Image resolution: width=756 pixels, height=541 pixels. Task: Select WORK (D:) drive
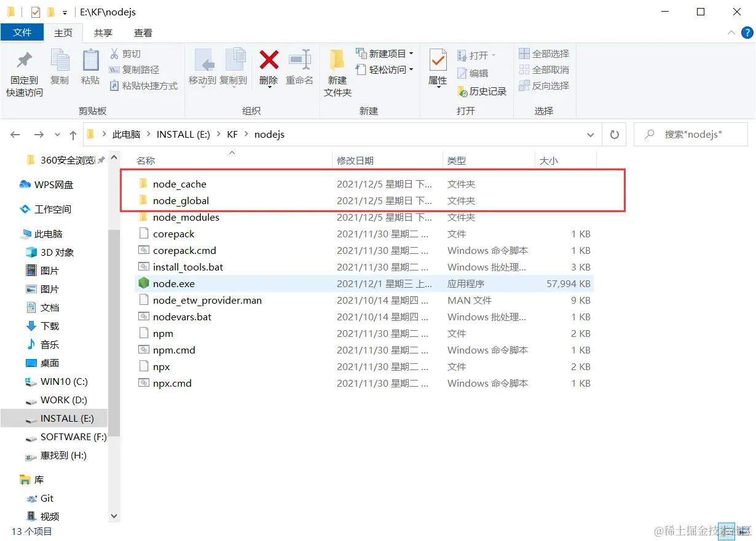click(x=56, y=400)
